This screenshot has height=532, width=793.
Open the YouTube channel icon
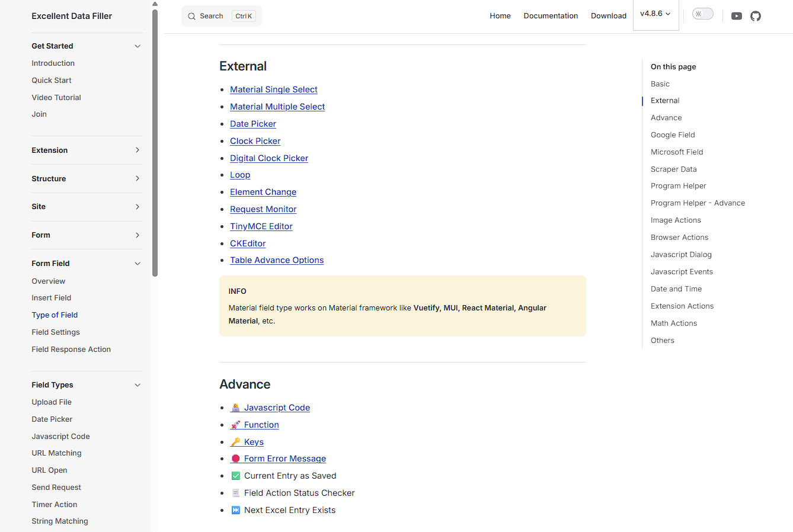(x=737, y=16)
